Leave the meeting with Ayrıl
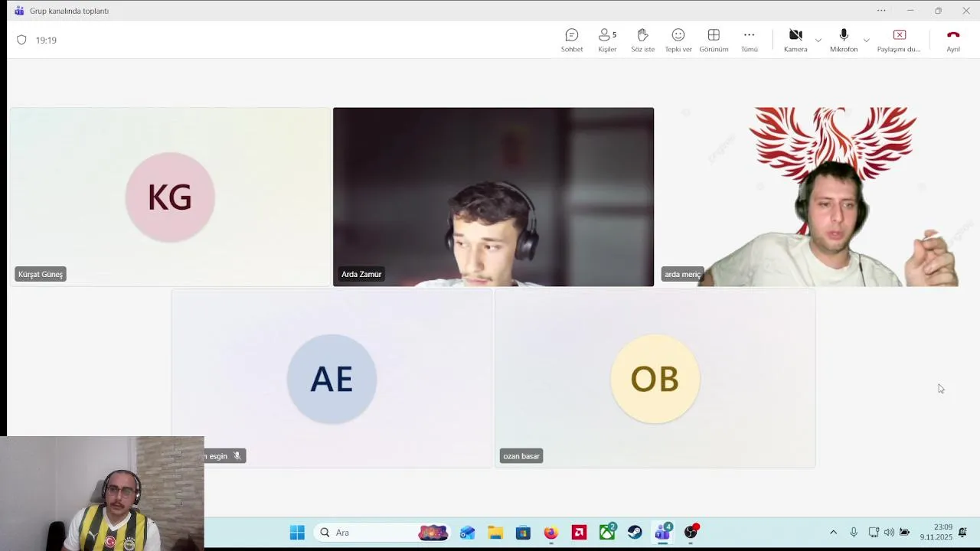Viewport: 980px width, 551px height. point(953,41)
